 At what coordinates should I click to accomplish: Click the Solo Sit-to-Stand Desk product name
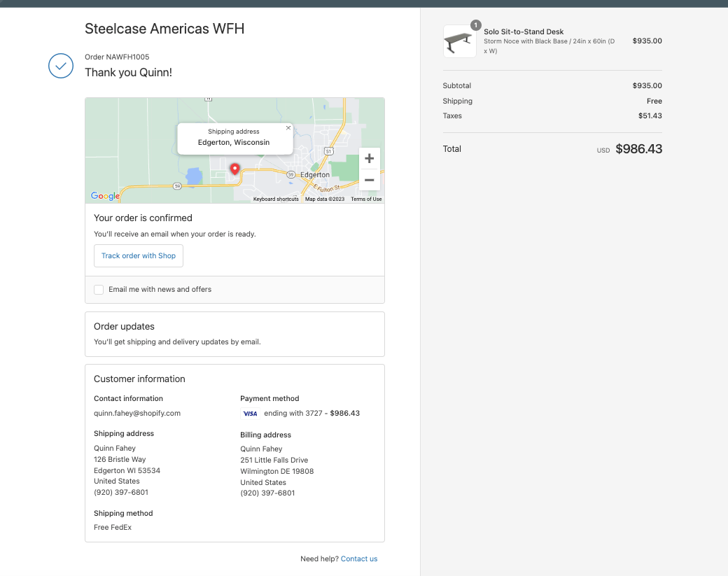(x=524, y=31)
